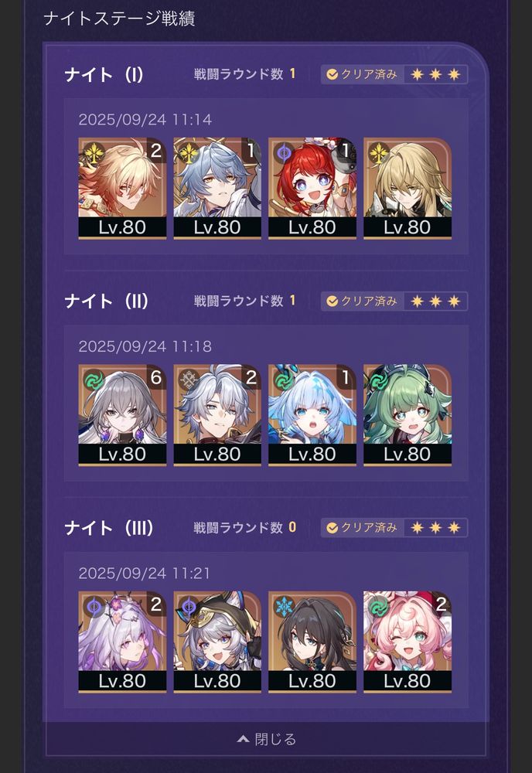The width and height of the screenshot is (532, 773).
Task: Click the Wind element icon on the silver-haired Lv.6 portrait
Action: click(x=94, y=380)
